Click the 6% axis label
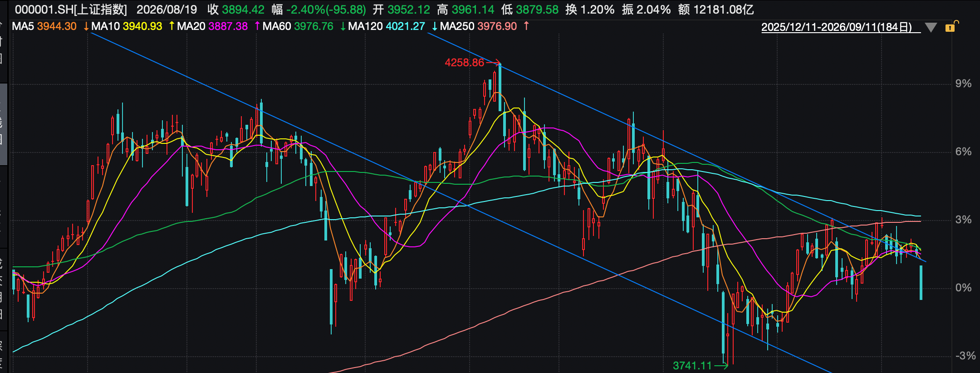980x373 pixels. (963, 152)
